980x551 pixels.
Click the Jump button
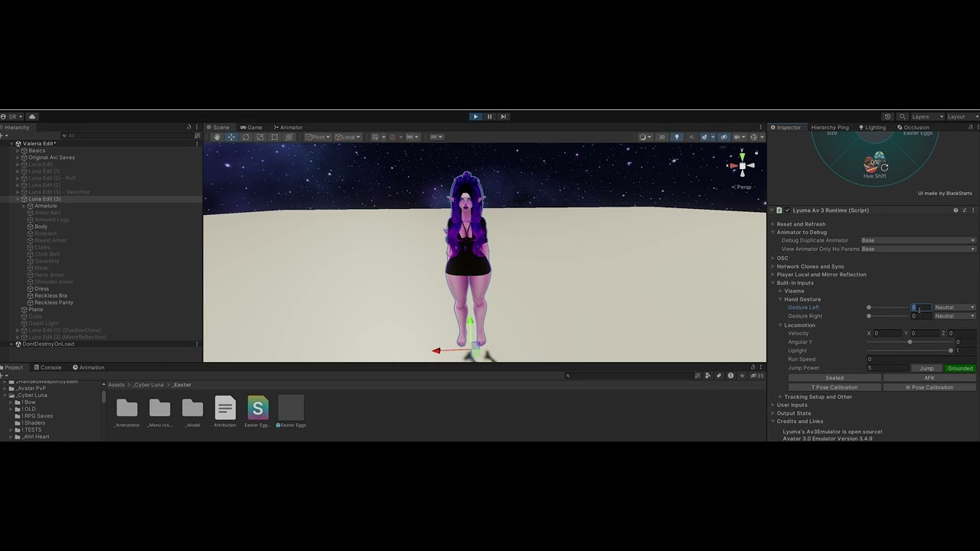click(926, 368)
